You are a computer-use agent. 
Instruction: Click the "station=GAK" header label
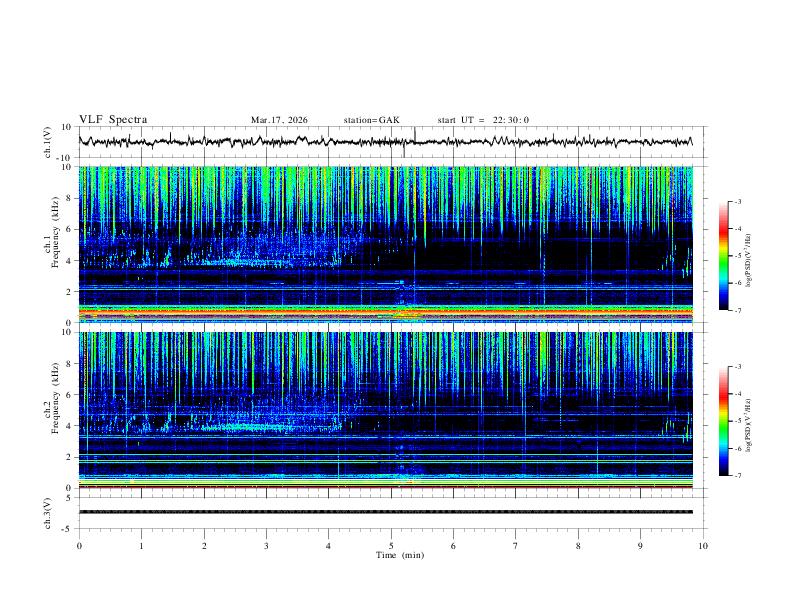(371, 120)
